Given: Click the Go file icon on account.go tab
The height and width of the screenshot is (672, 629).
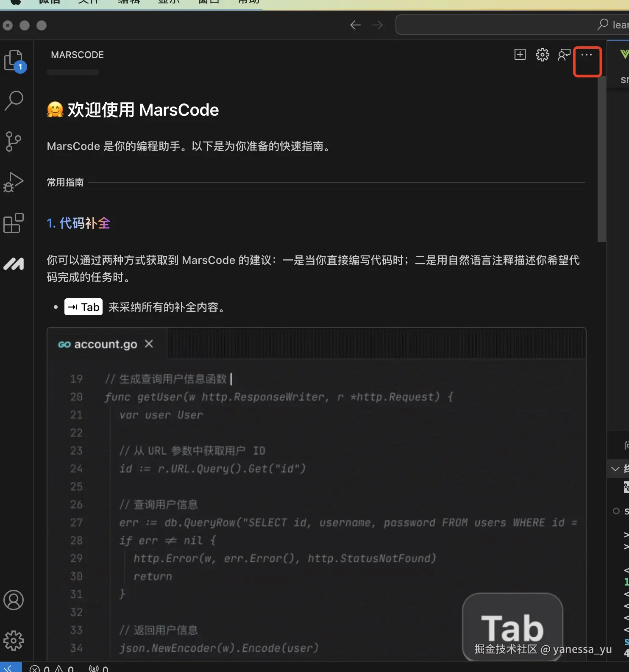Looking at the screenshot, I should [64, 344].
